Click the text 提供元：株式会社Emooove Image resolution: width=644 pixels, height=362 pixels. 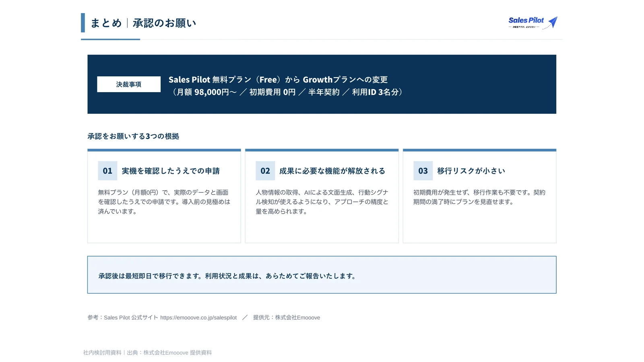point(287,318)
